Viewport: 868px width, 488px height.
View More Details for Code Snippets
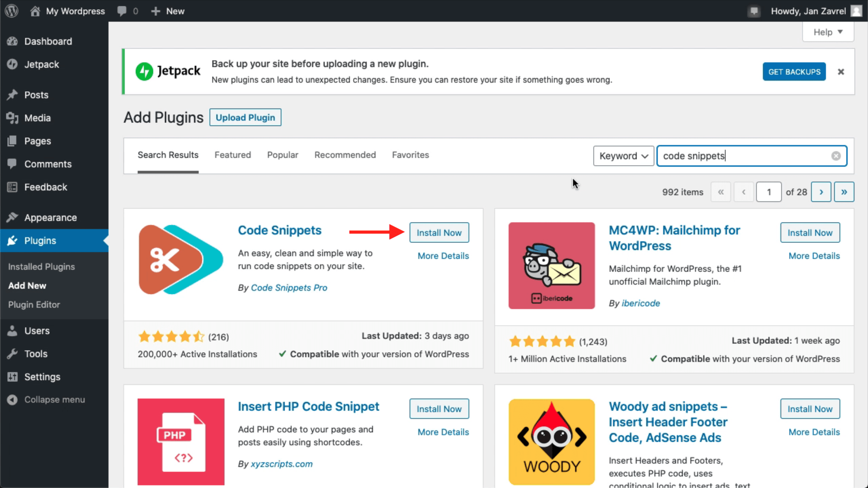point(443,256)
